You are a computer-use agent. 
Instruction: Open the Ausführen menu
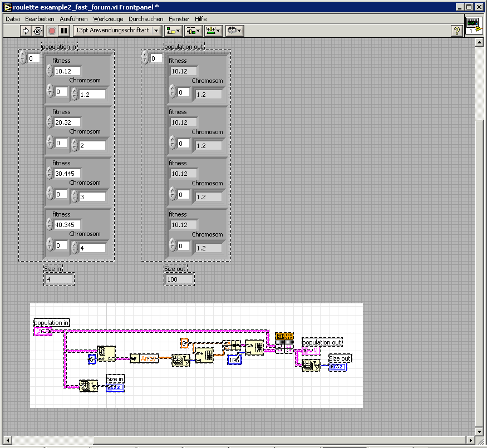pos(73,19)
